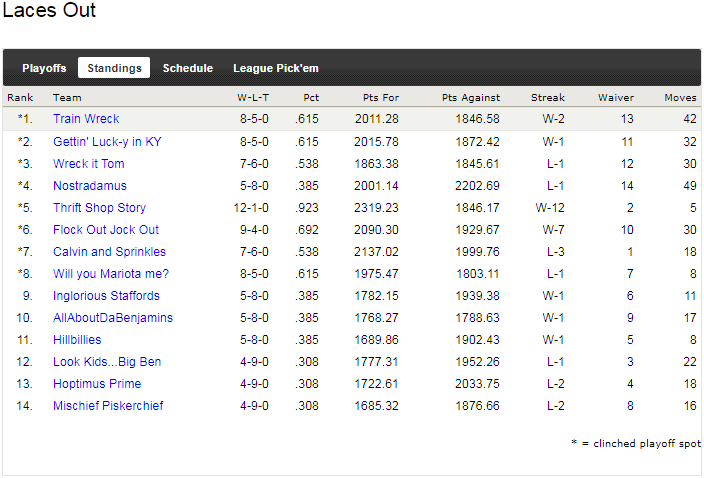Open the Playoffs tab
This screenshot has height=478, width=704.
point(44,68)
